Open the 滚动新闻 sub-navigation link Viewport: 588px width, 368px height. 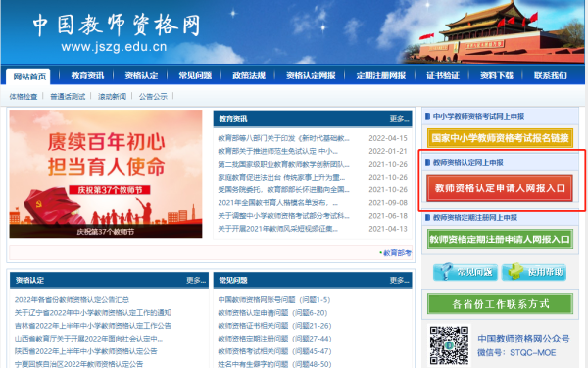coord(112,97)
